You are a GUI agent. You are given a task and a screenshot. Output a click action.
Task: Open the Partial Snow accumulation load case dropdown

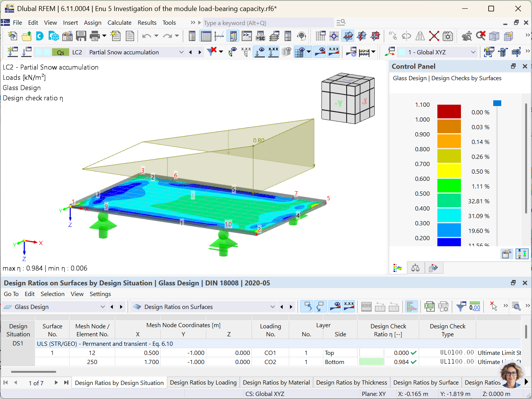(181, 52)
